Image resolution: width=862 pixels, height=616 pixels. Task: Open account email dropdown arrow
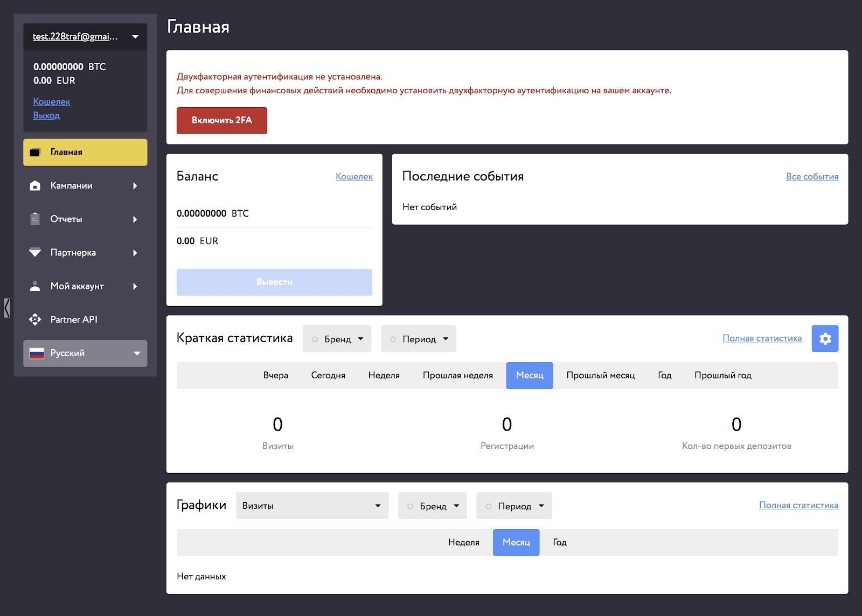tap(135, 37)
